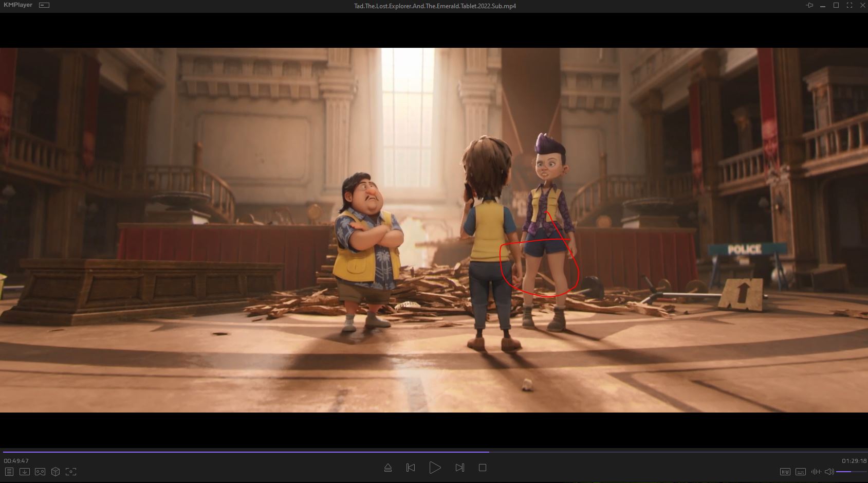Click the download video icon

[x=24, y=472]
